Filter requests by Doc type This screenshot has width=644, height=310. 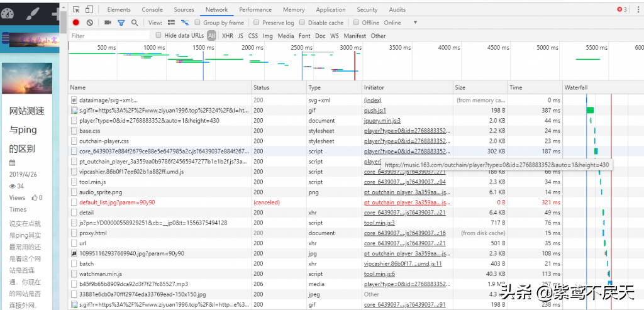click(320, 36)
